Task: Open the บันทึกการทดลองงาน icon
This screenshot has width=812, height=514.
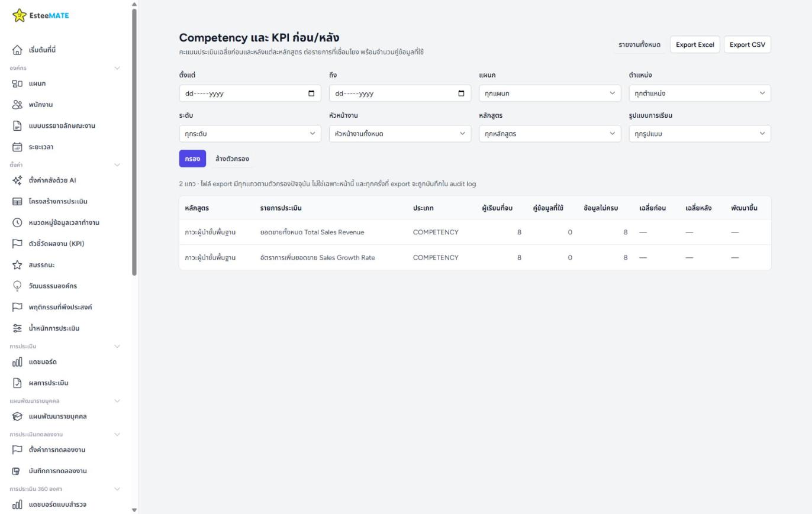Action: tap(17, 471)
